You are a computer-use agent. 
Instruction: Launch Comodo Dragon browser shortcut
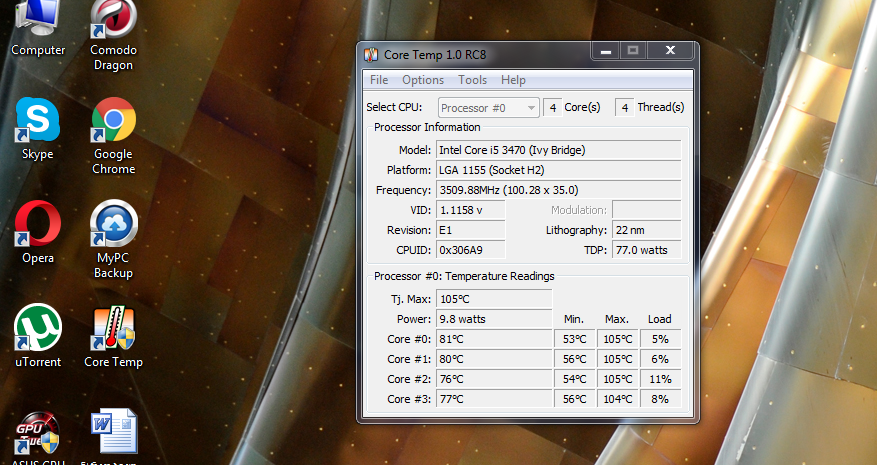point(113,20)
